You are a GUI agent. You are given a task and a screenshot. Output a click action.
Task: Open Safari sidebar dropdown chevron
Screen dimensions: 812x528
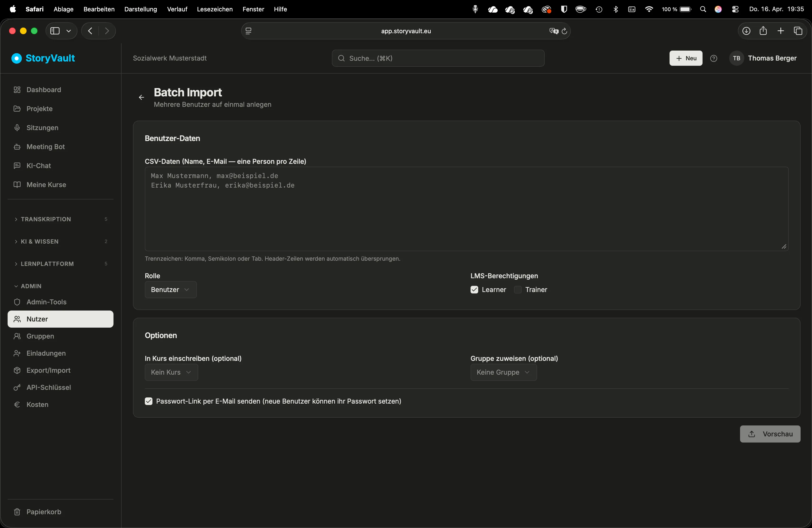(x=69, y=31)
